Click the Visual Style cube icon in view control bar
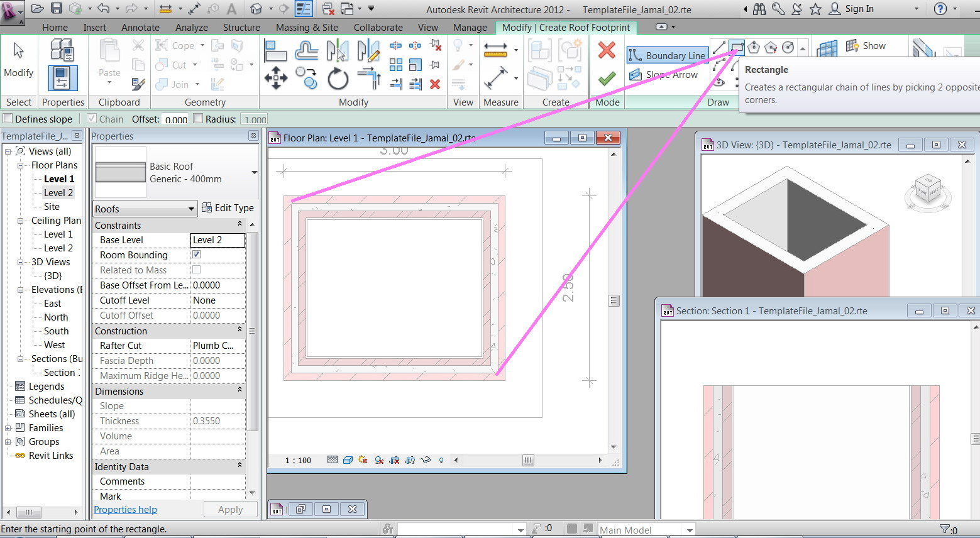Screen dimensions: 980x538 [x=348, y=460]
